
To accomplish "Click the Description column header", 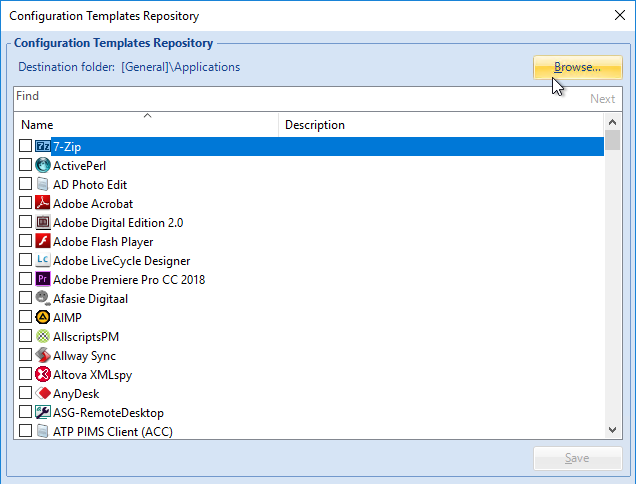I will click(x=441, y=125).
